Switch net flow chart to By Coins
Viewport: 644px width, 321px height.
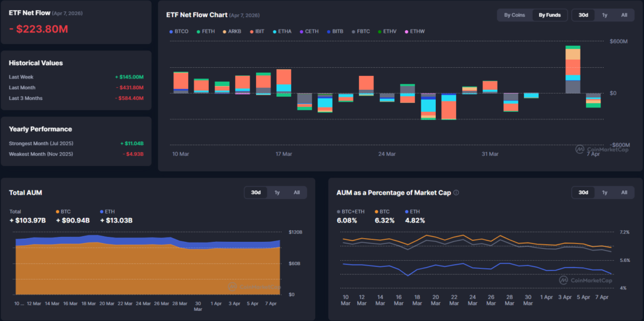(x=514, y=15)
